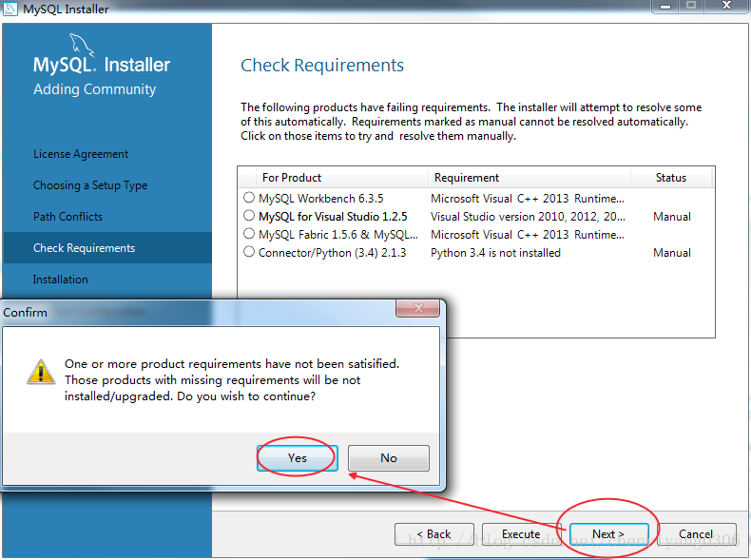Click the < Back button
751x560 pixels.
pos(433,534)
